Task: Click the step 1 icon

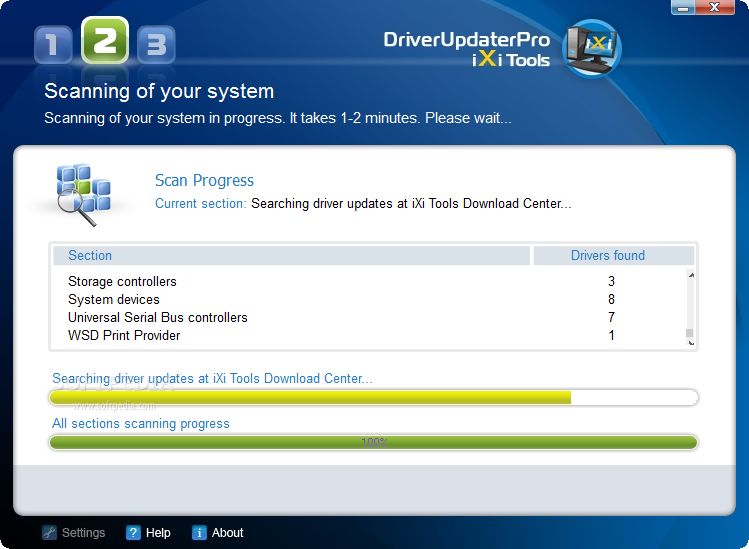Action: [x=53, y=45]
